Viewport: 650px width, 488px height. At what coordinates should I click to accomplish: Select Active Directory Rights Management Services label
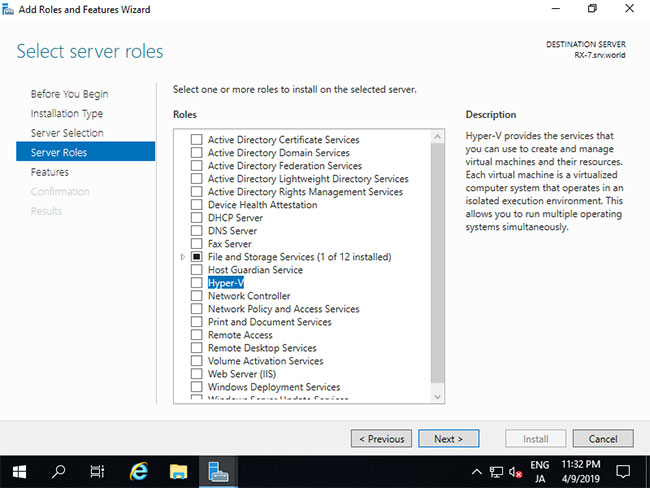point(305,192)
